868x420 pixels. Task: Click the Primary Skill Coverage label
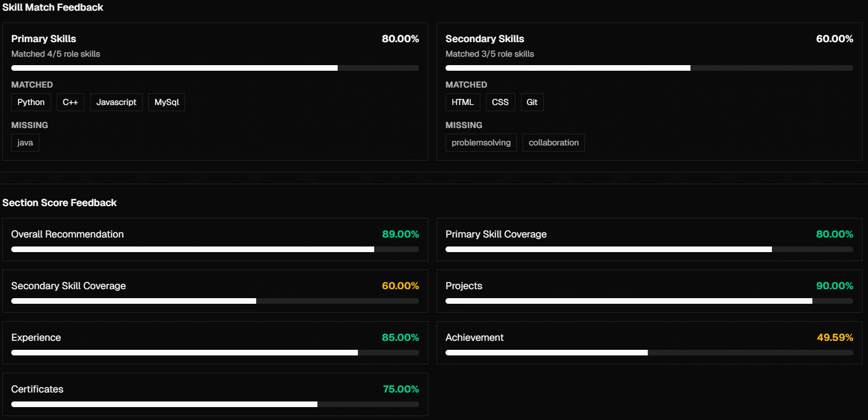point(496,234)
